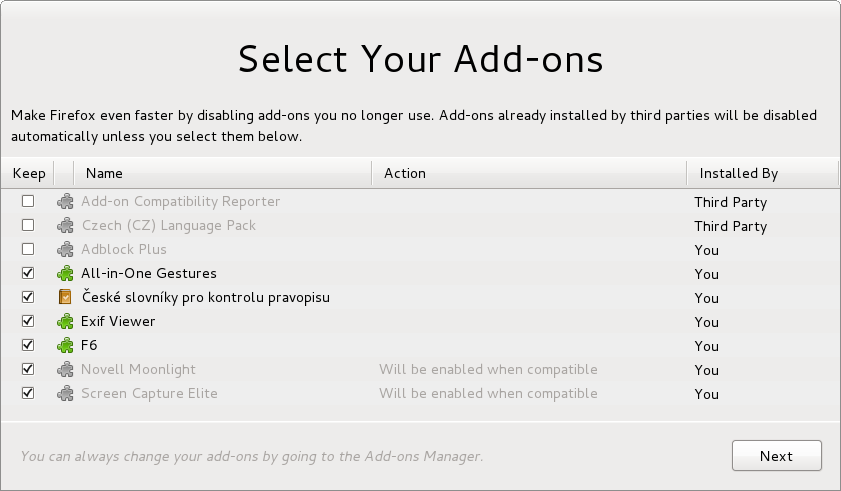This screenshot has width=841, height=491.
Task: Click the Add-on Compatibility Reporter puzzle icon
Action: [x=65, y=202]
